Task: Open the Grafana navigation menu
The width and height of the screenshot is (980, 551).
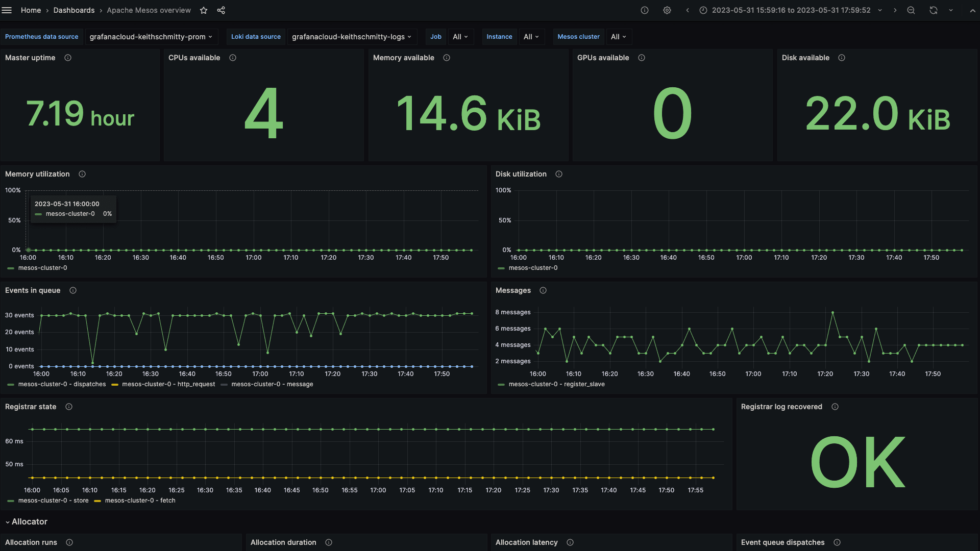Action: [7, 10]
